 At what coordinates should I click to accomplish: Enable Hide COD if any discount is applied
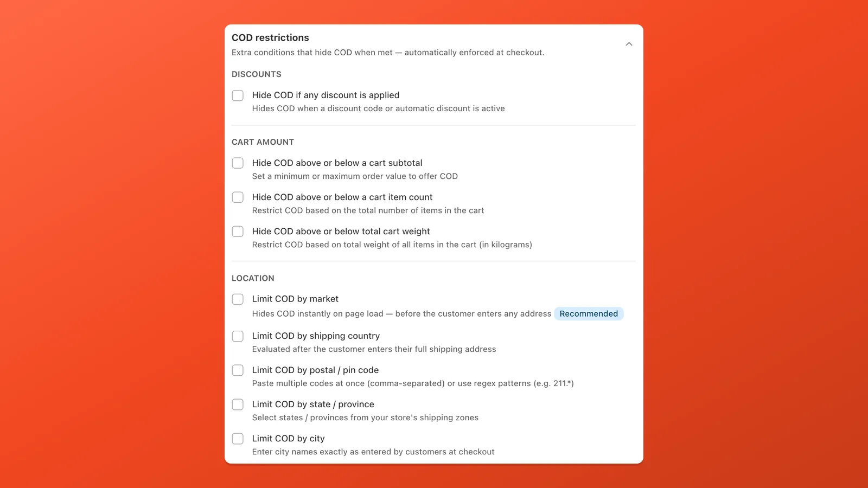coord(238,95)
